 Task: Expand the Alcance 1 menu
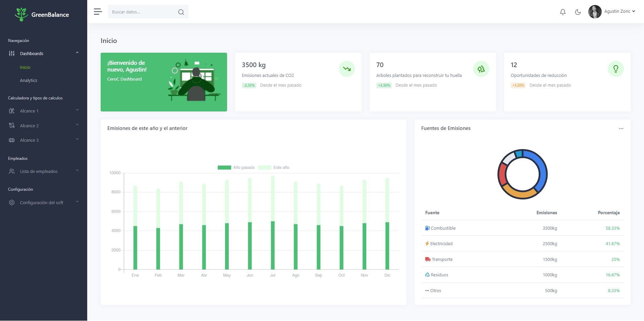(44, 111)
